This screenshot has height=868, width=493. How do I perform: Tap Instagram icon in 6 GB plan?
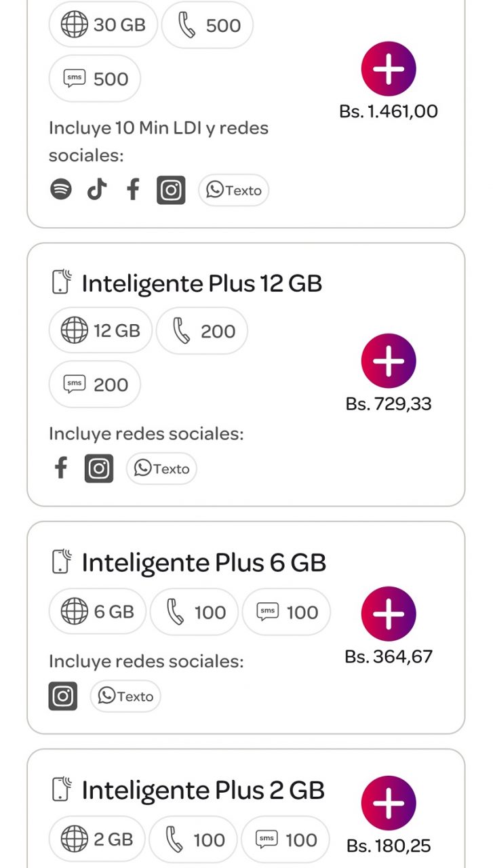pos(63,696)
